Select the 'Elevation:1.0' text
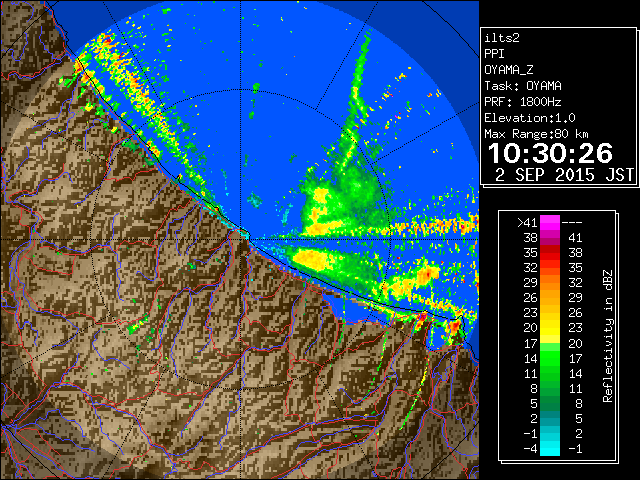This screenshot has width=640, height=480. [530, 118]
